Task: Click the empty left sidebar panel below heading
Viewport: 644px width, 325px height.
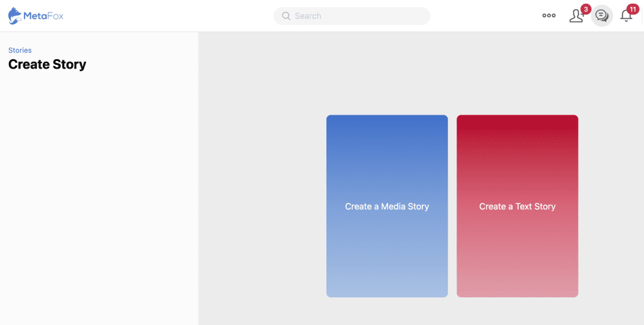Action: 99,202
